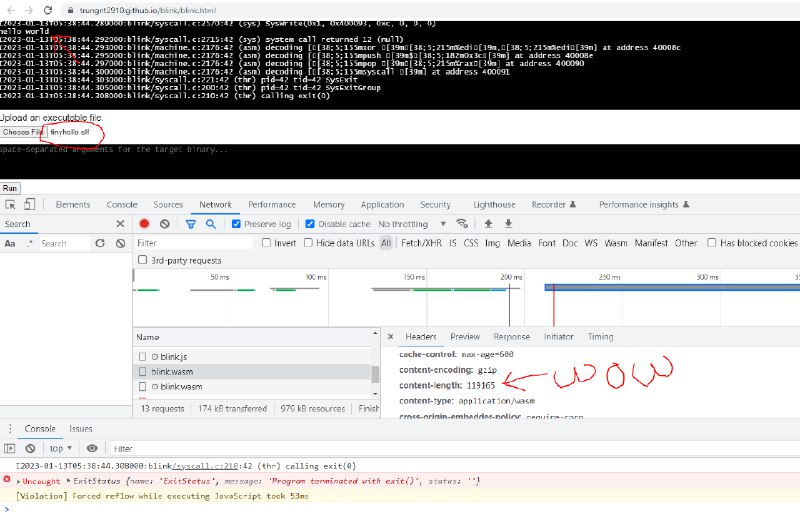This screenshot has width=800, height=521.
Task: Click the red error icon in console
Action: (7, 480)
